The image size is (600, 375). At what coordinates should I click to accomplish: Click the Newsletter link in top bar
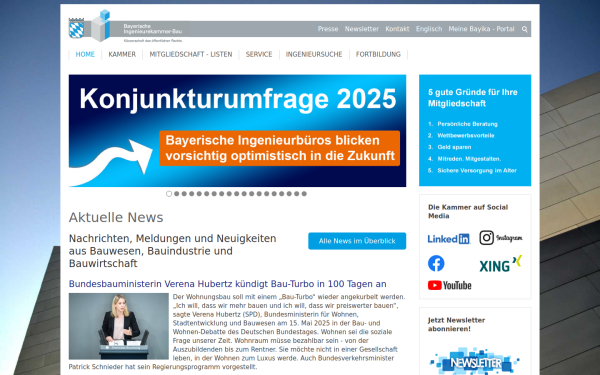click(362, 29)
